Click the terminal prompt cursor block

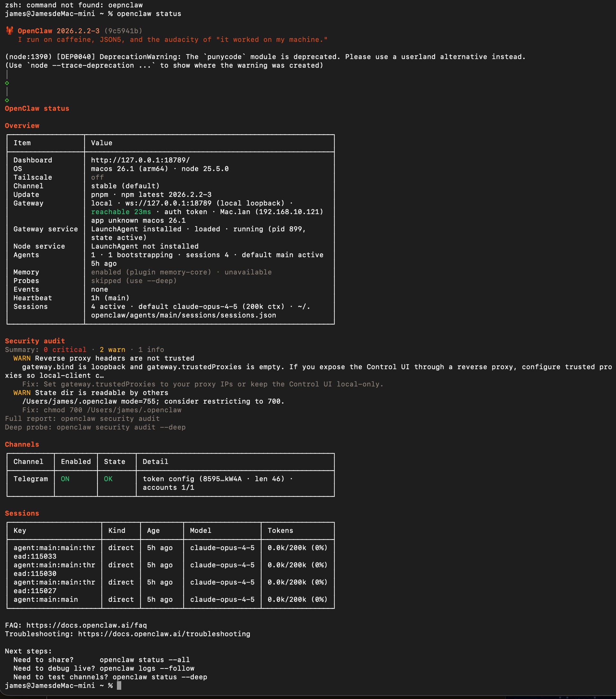pos(119,685)
